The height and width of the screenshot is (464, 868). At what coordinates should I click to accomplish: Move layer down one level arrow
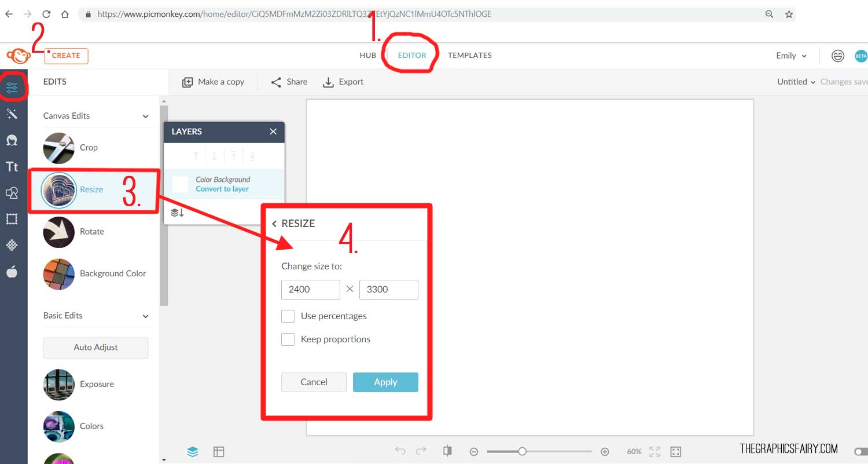point(215,156)
